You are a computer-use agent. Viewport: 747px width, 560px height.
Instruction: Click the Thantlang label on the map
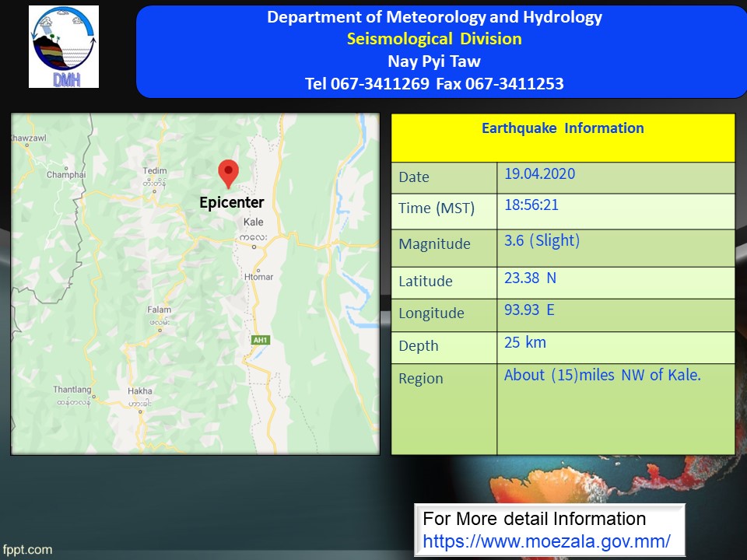(72, 390)
